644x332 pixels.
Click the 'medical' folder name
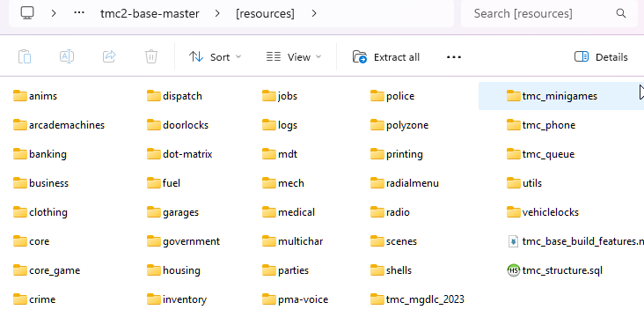click(x=296, y=212)
